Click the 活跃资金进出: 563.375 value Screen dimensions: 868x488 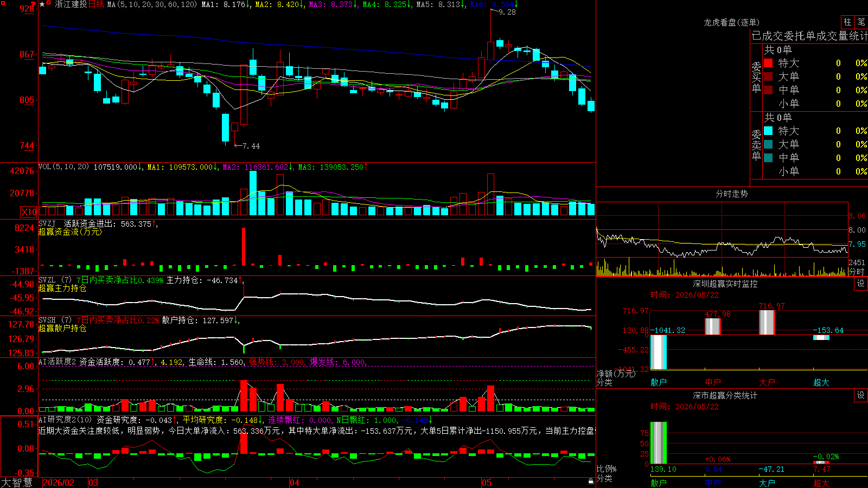click(x=107, y=224)
